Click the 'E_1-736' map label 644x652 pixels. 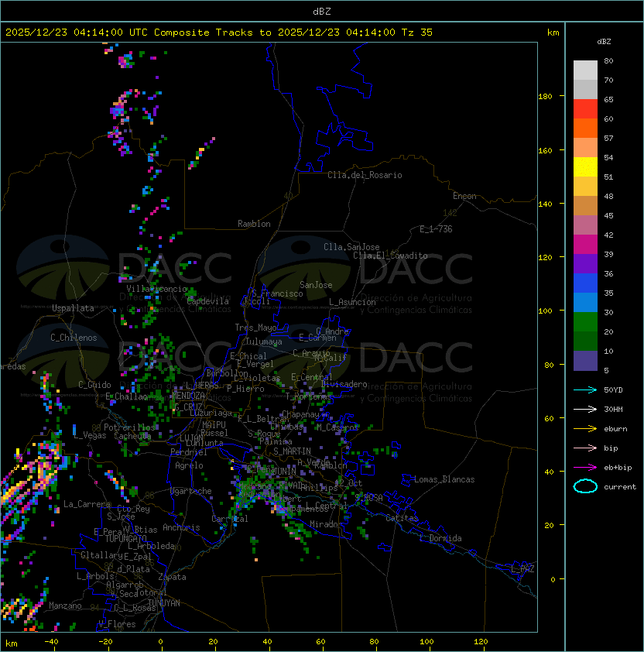(x=436, y=229)
